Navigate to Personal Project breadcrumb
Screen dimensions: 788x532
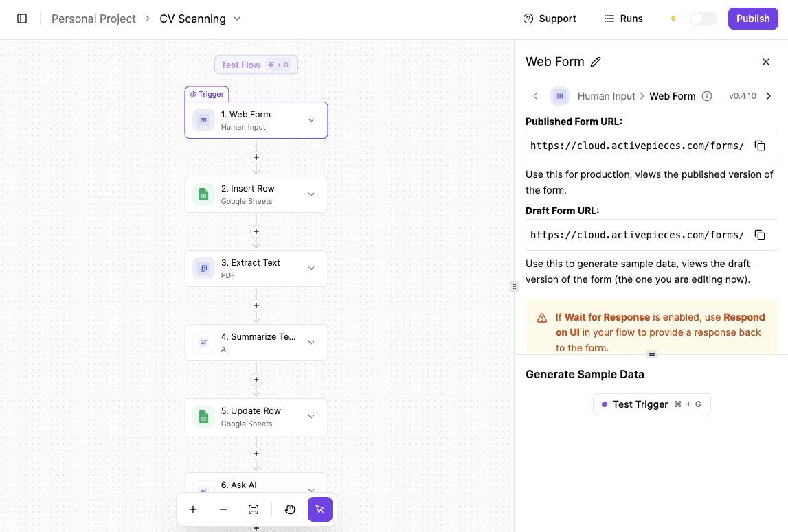click(x=93, y=19)
